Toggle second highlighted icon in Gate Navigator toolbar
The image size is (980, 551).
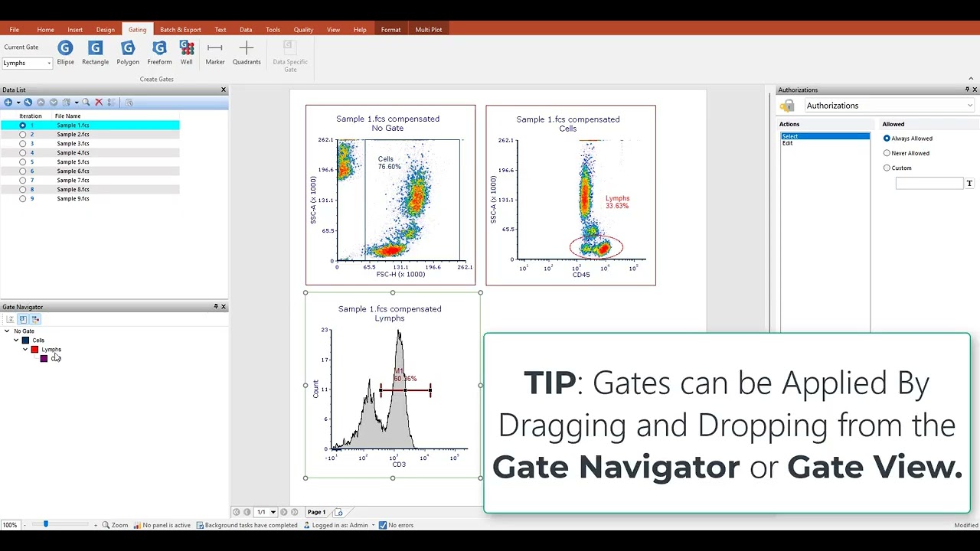[23, 319]
